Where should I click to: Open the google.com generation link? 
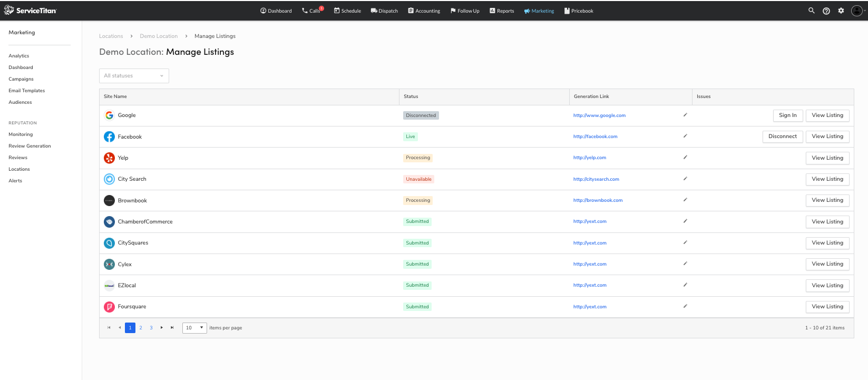click(600, 115)
